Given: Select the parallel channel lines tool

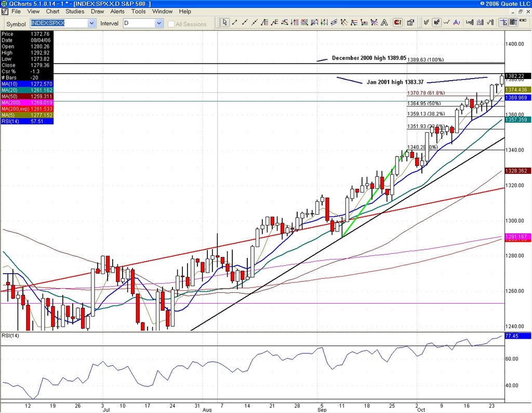Looking at the screenshot, I should pyautogui.click(x=334, y=23).
